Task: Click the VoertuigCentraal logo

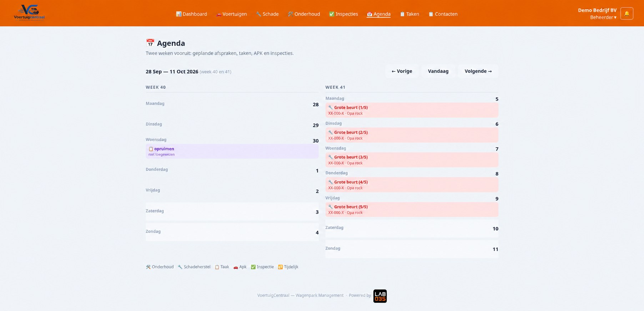Action: pyautogui.click(x=29, y=13)
